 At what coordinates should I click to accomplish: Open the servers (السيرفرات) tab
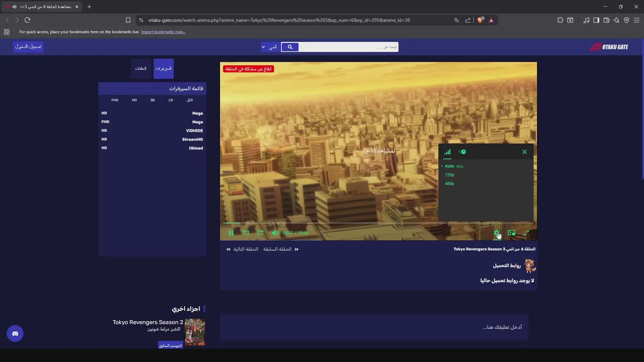pyautogui.click(x=164, y=68)
